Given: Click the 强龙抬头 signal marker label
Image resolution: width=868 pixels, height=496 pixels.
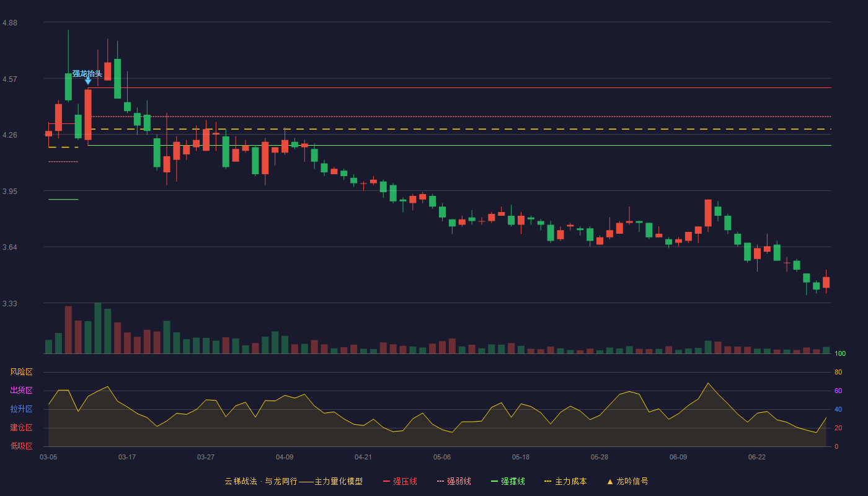Looking at the screenshot, I should (87, 73).
